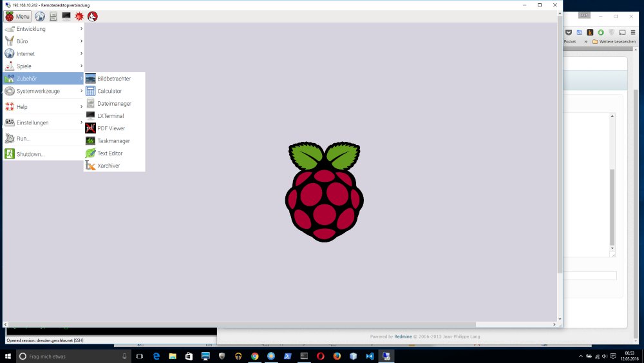644x363 pixels.
Task: Click the grey shield extension icon in Firefox
Action: click(612, 32)
